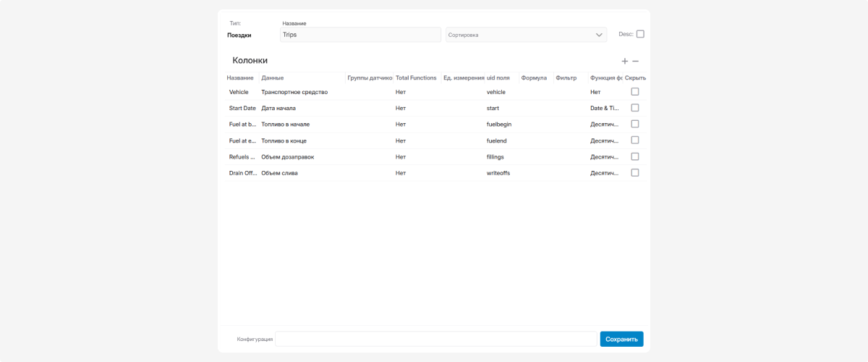Screen dimensions: 868x362
Task: Click the fuelend uid cell
Action: tap(498, 140)
